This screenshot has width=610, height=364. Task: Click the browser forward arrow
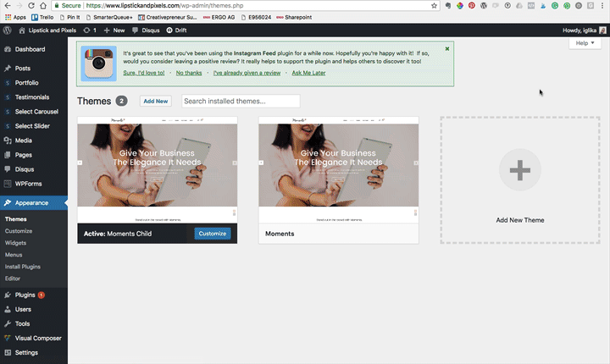pos(19,5)
